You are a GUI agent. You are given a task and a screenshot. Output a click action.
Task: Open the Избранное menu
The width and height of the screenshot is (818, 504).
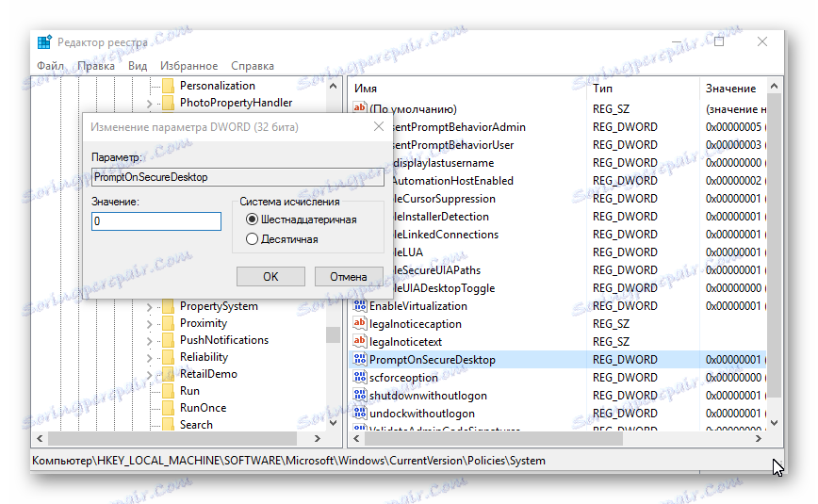point(188,66)
